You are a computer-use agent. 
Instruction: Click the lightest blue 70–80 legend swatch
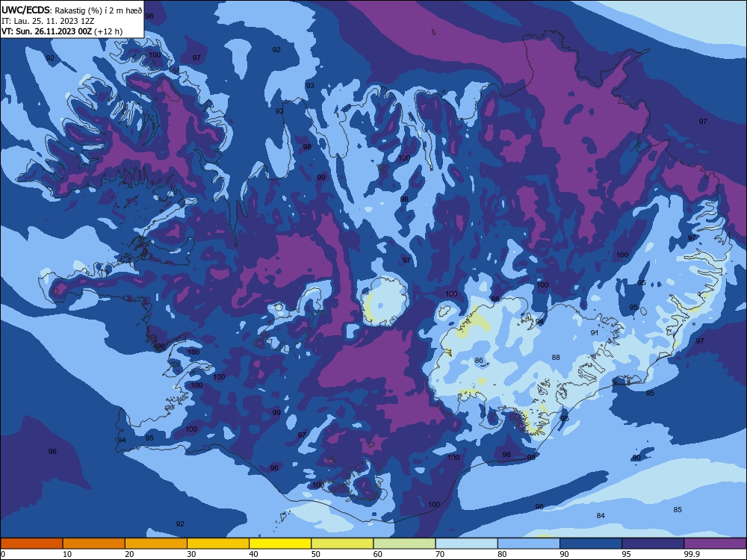tap(466, 544)
